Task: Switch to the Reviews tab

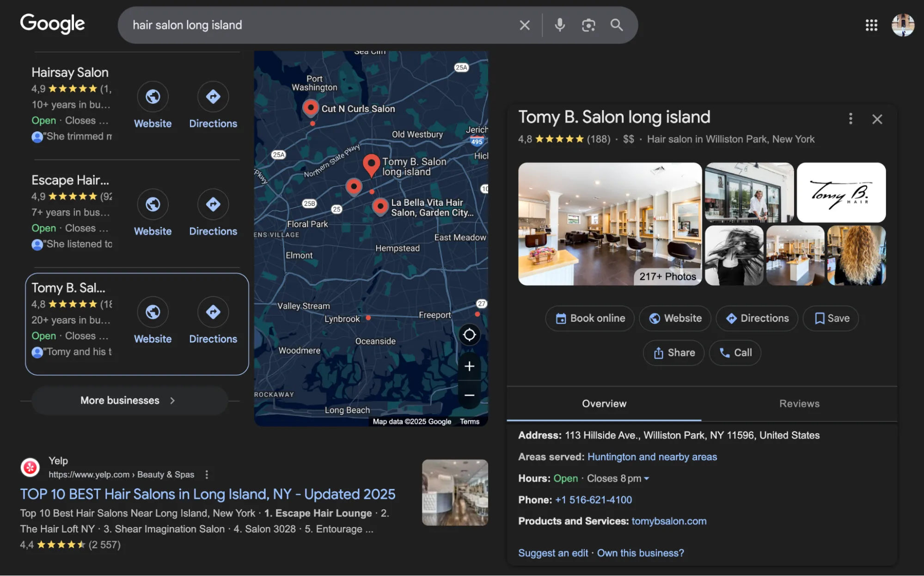Action: 799,404
